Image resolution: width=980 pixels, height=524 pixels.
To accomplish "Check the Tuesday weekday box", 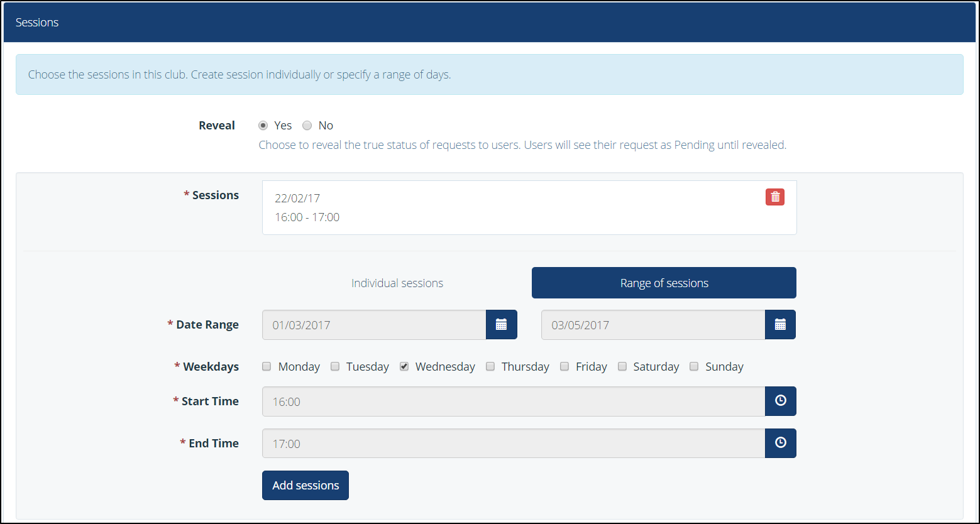I will (335, 366).
